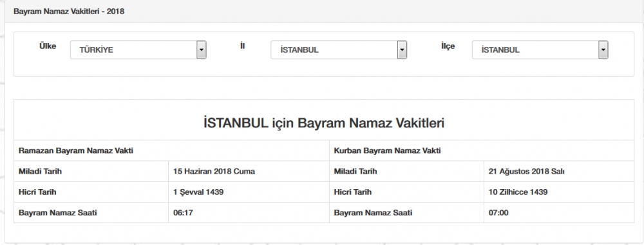Click the '07:00' prayer time cell
This screenshot has width=644, height=245.
pyautogui.click(x=558, y=213)
